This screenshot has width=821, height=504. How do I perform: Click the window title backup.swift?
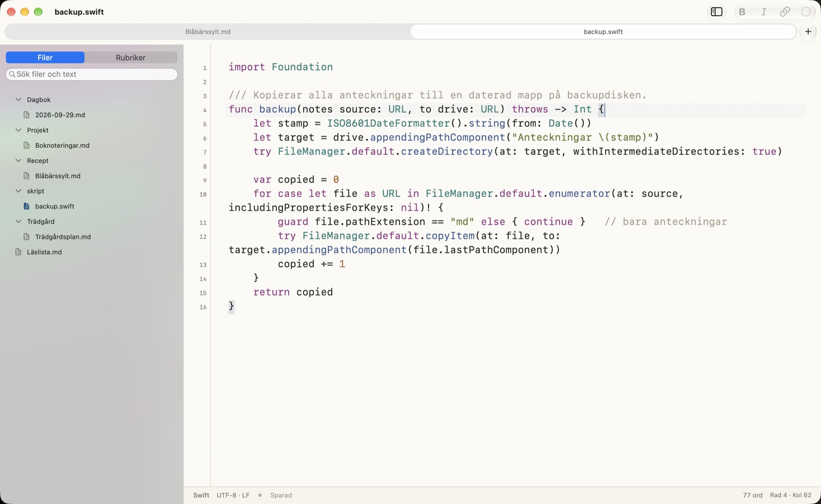point(79,12)
